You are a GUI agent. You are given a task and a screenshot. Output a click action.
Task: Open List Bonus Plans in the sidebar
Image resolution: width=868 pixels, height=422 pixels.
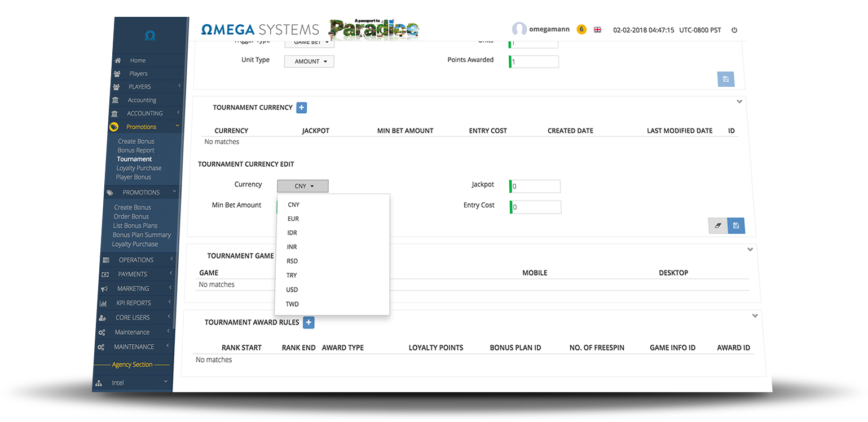(135, 225)
